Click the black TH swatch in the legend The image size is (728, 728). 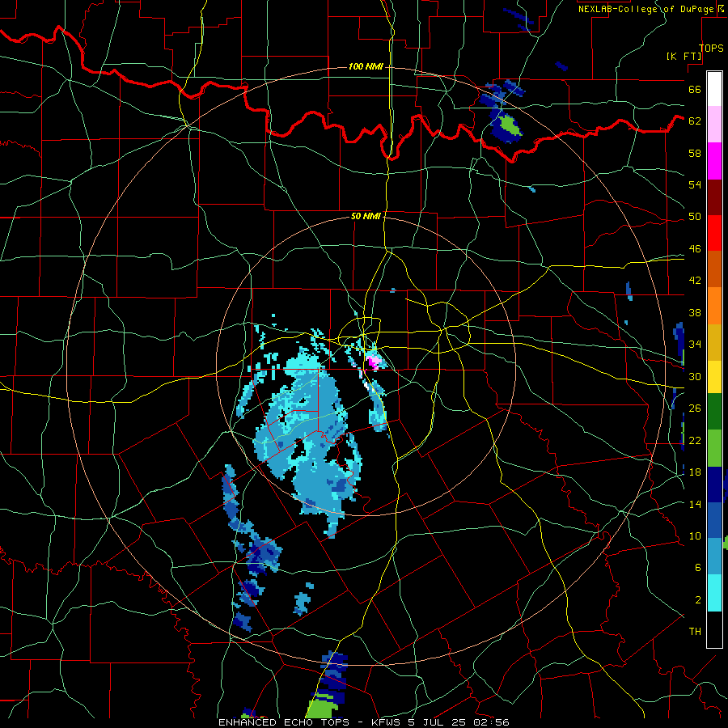pos(714,629)
